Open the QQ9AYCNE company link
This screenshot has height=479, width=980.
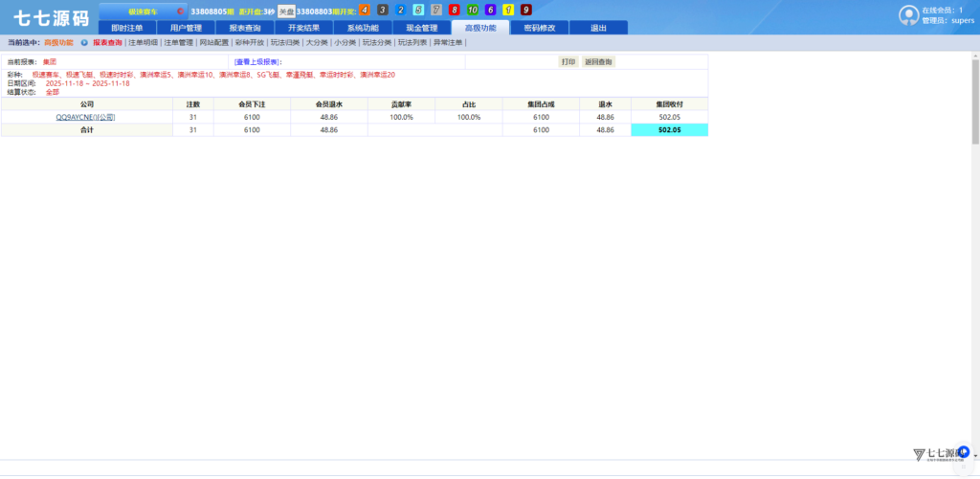[x=85, y=117]
